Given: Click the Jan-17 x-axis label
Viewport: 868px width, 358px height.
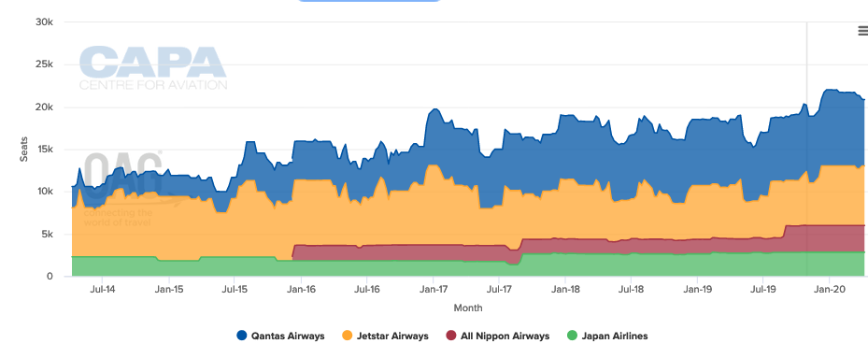Looking at the screenshot, I should 433,289.
